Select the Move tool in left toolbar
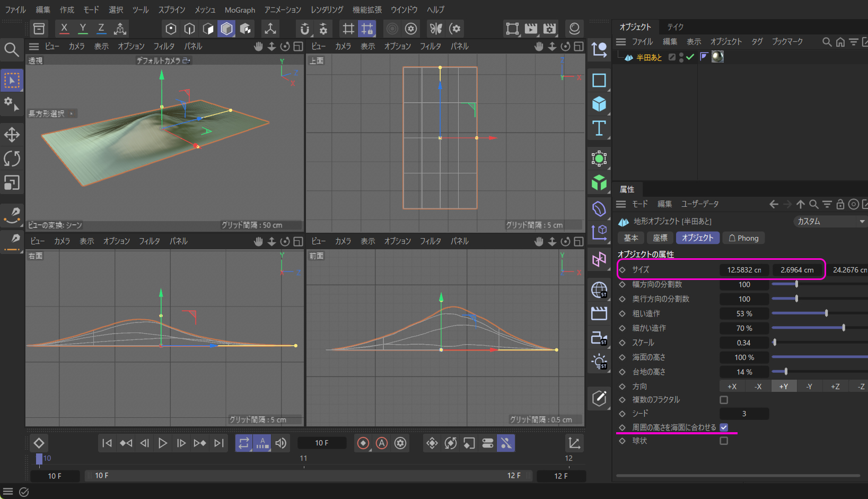Image resolution: width=868 pixels, height=499 pixels. 12,135
